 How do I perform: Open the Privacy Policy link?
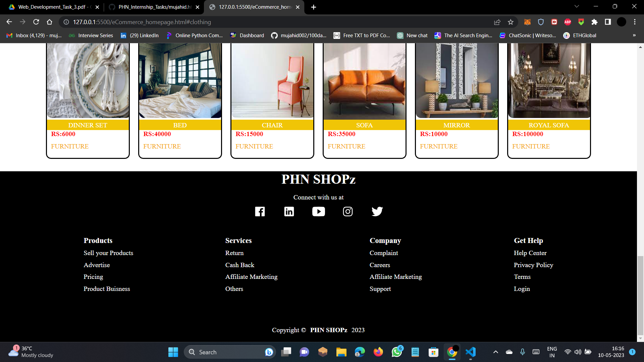point(533,265)
